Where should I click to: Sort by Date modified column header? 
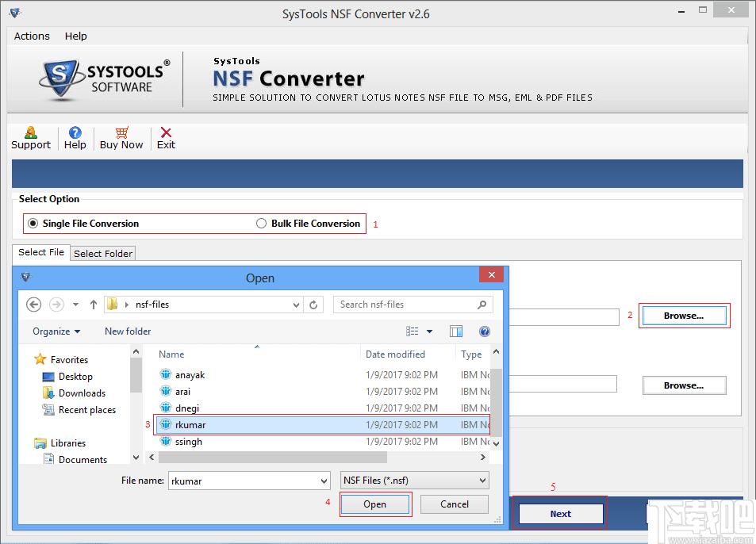(395, 354)
